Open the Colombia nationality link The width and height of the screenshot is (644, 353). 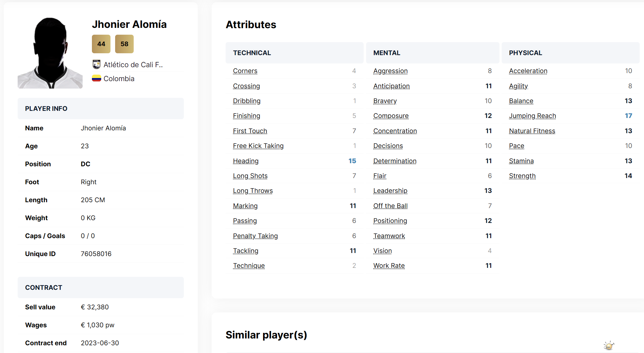tap(119, 79)
